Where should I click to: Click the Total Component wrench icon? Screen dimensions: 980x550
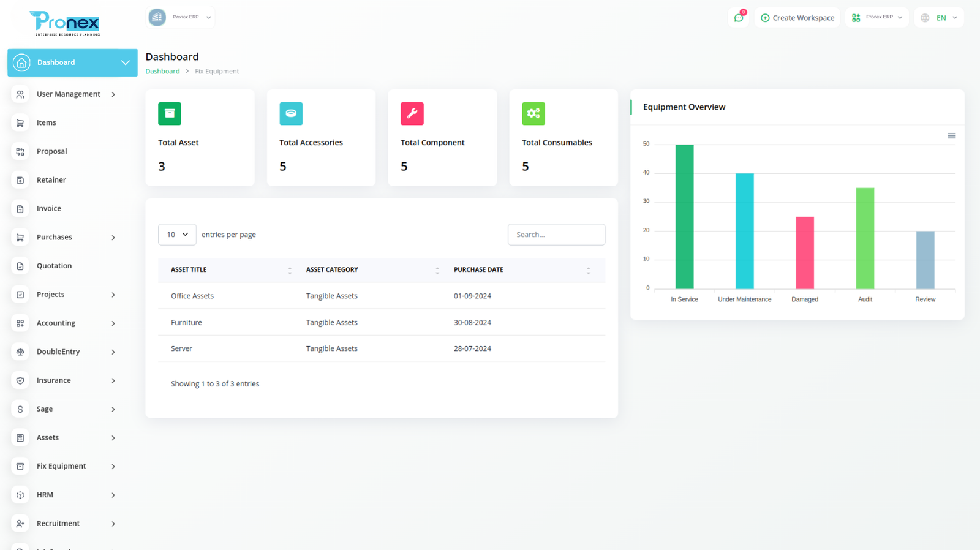pos(412,113)
